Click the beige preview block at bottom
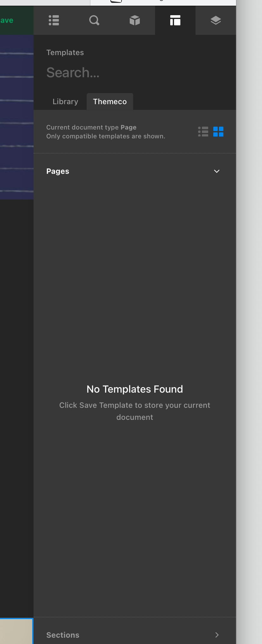The height and width of the screenshot is (644, 262). pyautogui.click(x=16, y=631)
